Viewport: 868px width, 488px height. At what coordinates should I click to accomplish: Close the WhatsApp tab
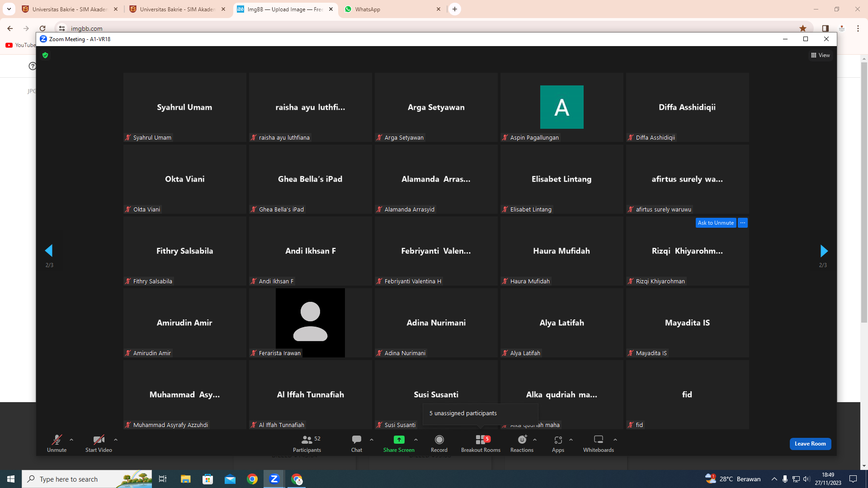click(438, 9)
